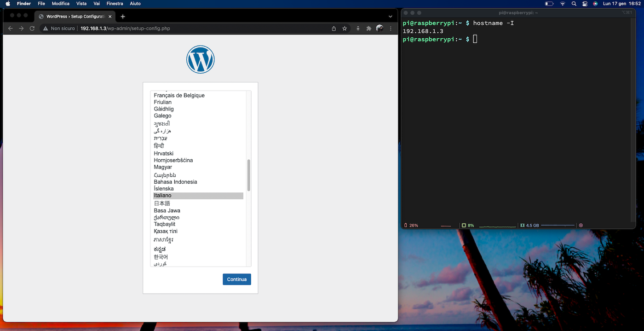Click the browser forward navigation arrow
The height and width of the screenshot is (331, 644).
click(21, 28)
